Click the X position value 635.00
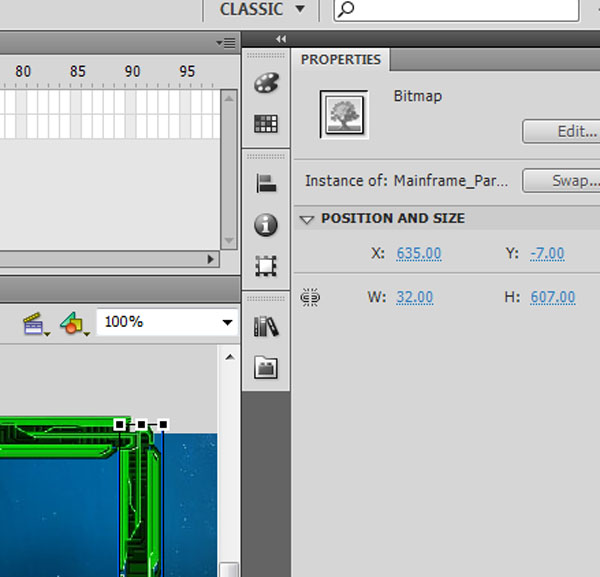The image size is (600, 577). [419, 253]
